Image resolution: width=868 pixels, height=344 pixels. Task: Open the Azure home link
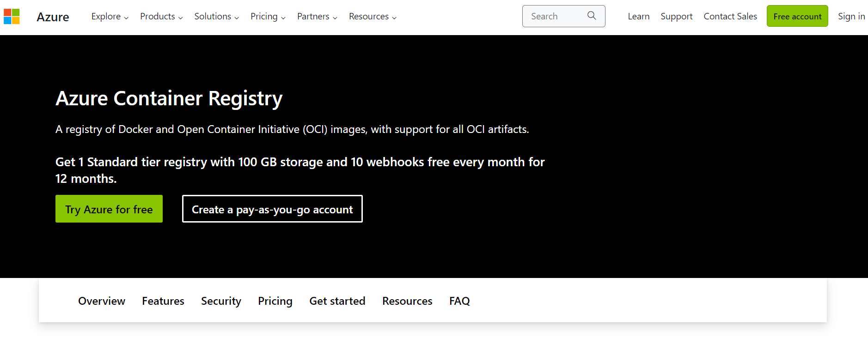(x=53, y=17)
